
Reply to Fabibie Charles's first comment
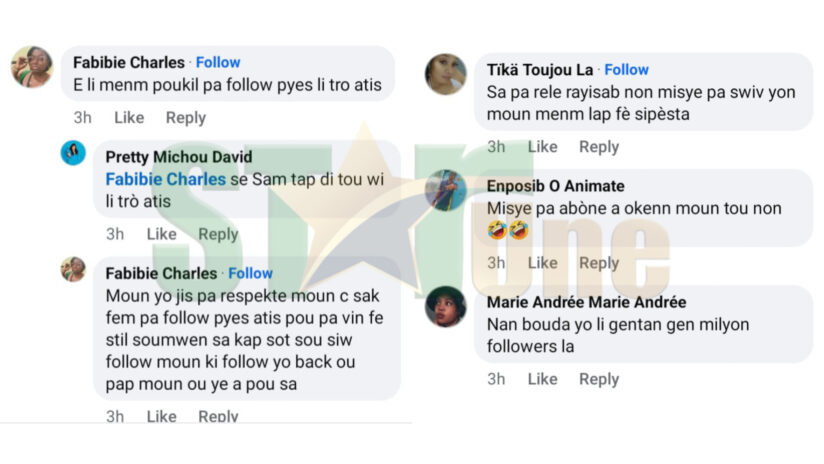pyautogui.click(x=185, y=118)
